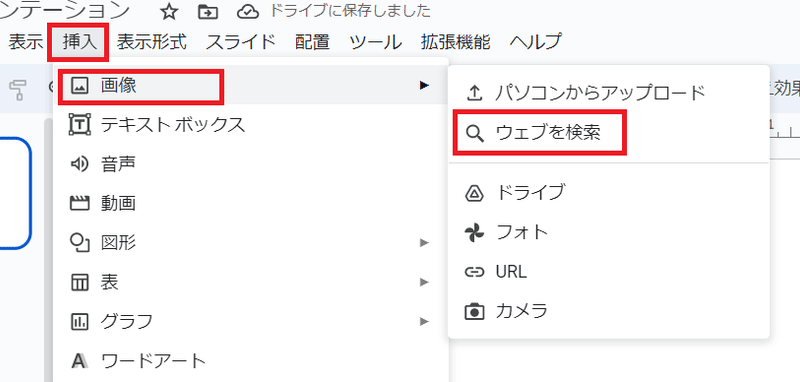Expand the グラフ submenu arrow

pos(424,321)
